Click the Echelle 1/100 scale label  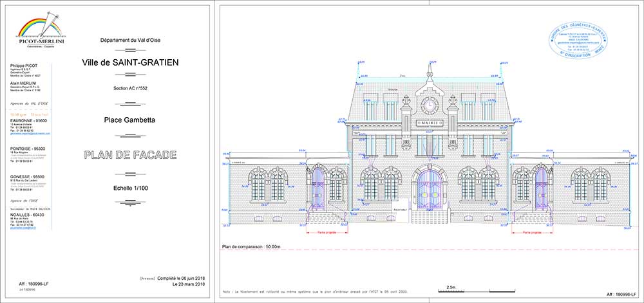coord(130,187)
